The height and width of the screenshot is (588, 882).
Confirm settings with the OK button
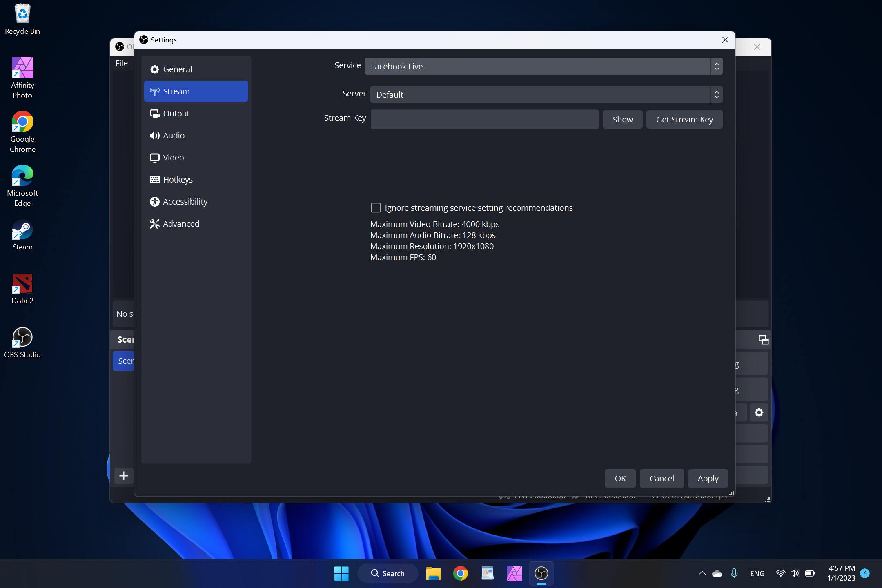tap(620, 478)
